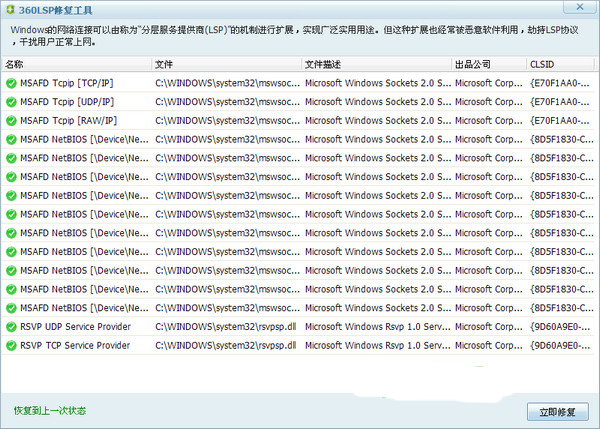Click green check icon of MSAFD Tcpip [RAW/IP]

pos(11,121)
